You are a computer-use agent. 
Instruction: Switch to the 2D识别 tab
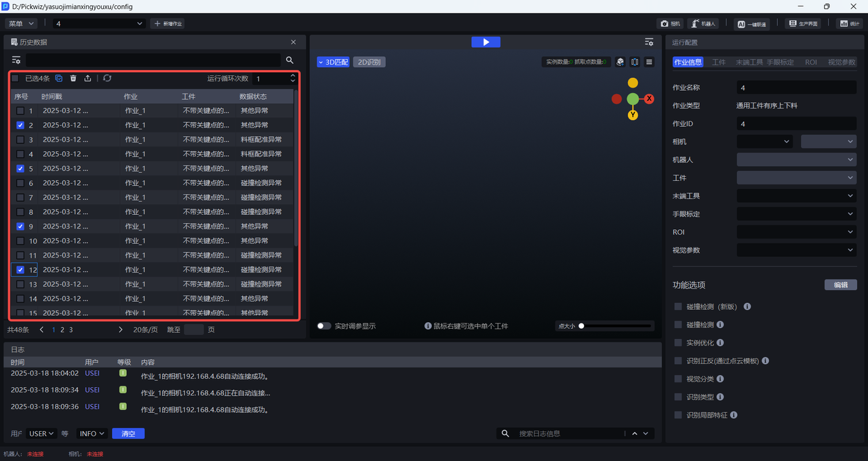point(369,62)
